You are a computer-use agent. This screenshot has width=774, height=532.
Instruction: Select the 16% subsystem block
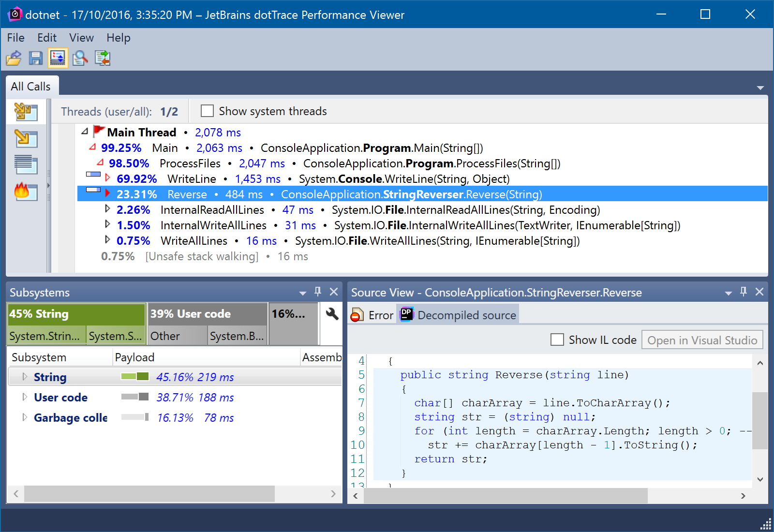coord(294,324)
